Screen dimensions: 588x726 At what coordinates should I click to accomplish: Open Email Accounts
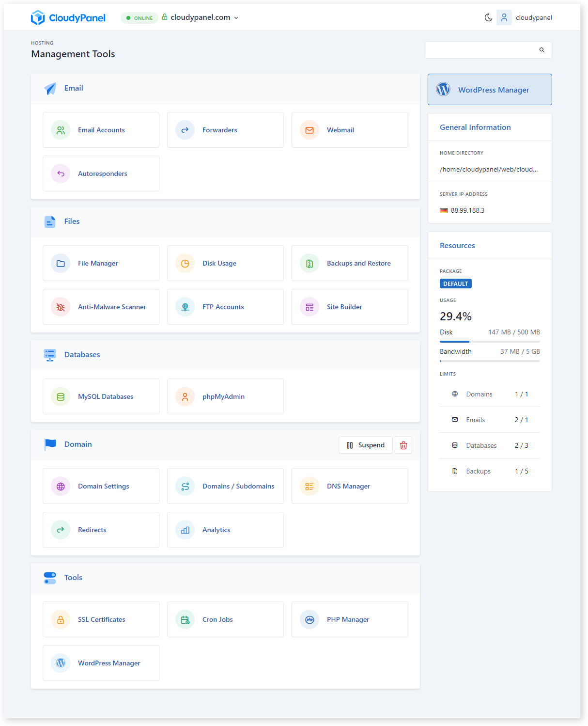[101, 130]
